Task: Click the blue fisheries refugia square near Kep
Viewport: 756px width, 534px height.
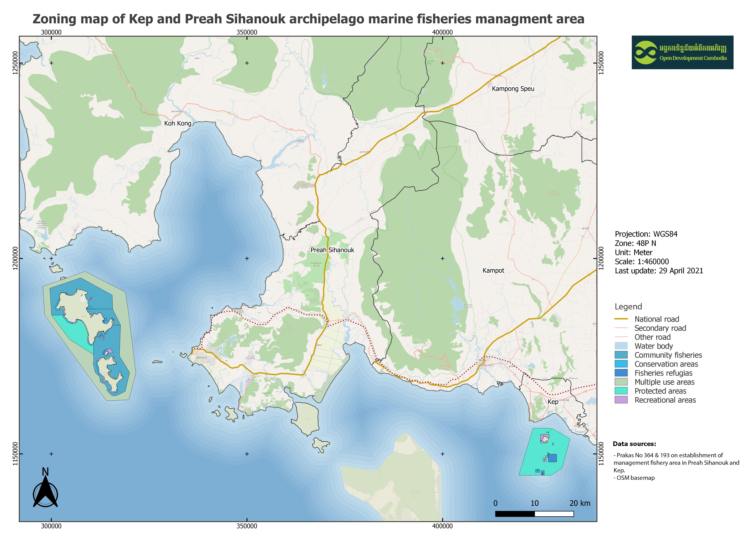Action: click(552, 458)
